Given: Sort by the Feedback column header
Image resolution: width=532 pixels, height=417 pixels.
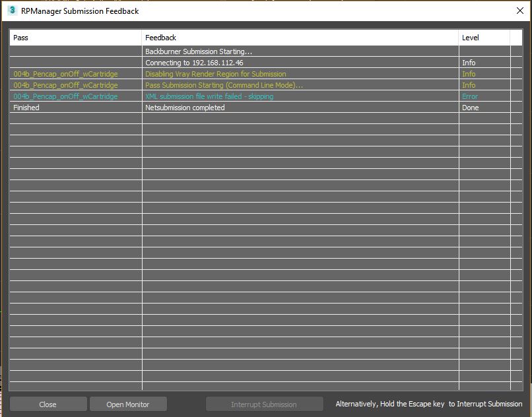Looking at the screenshot, I should pyautogui.click(x=300, y=38).
